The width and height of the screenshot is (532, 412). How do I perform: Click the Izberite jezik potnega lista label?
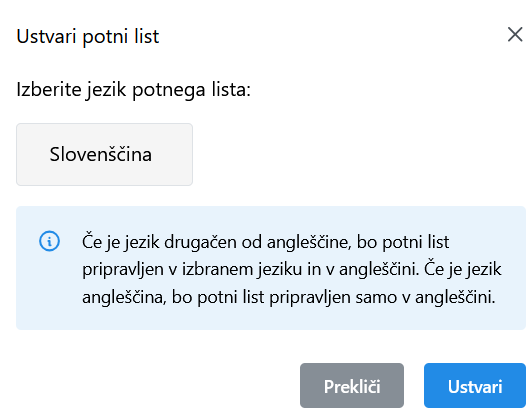pos(133,90)
